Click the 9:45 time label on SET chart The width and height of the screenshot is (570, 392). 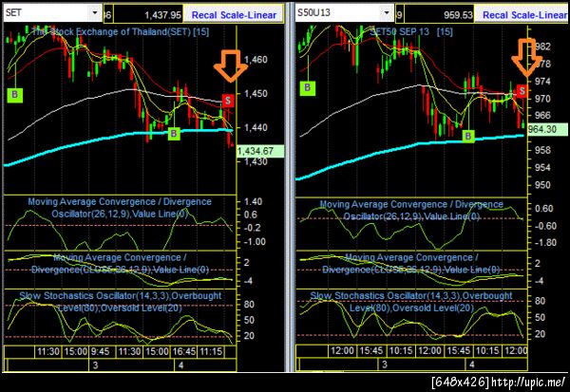[100, 352]
